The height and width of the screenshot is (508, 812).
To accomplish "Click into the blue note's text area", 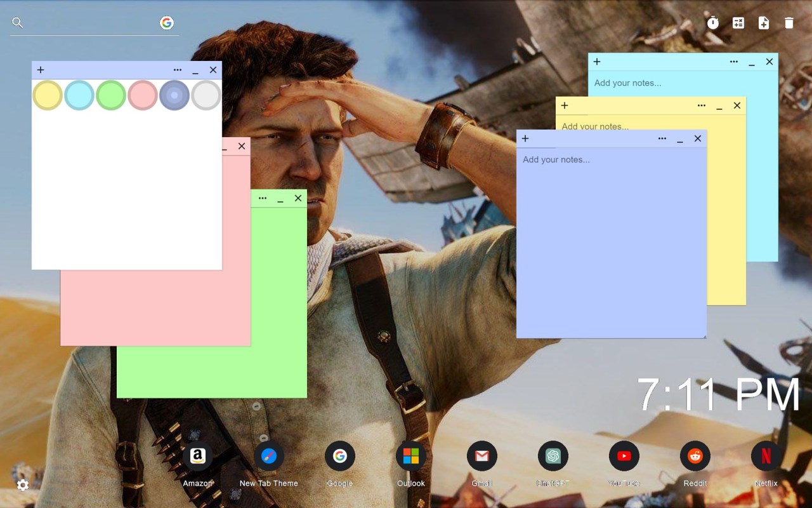I will 612,243.
